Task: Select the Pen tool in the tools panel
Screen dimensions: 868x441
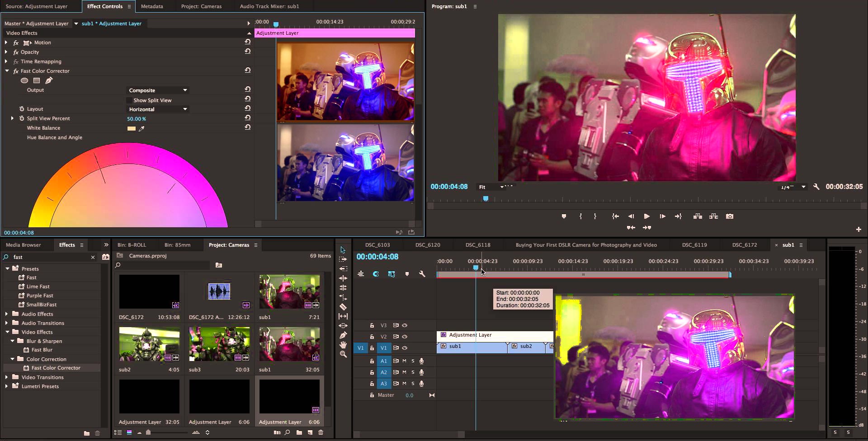Action: point(343,335)
